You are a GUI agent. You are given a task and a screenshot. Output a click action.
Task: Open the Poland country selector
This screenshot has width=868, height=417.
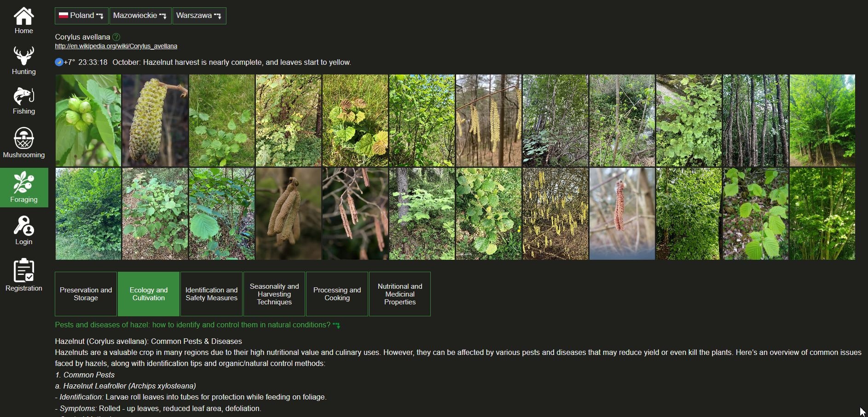point(81,15)
